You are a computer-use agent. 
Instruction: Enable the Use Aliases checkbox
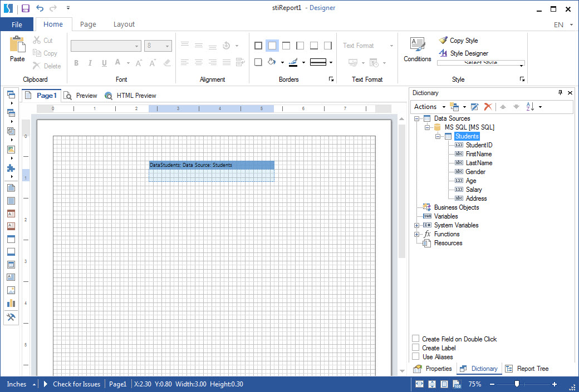pos(415,356)
